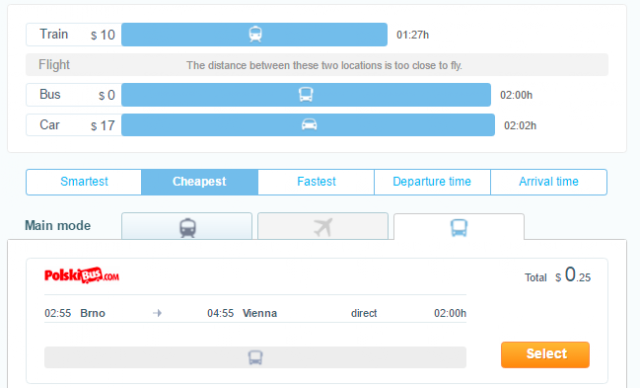Click the PolskiBus.com logo

pos(82,276)
